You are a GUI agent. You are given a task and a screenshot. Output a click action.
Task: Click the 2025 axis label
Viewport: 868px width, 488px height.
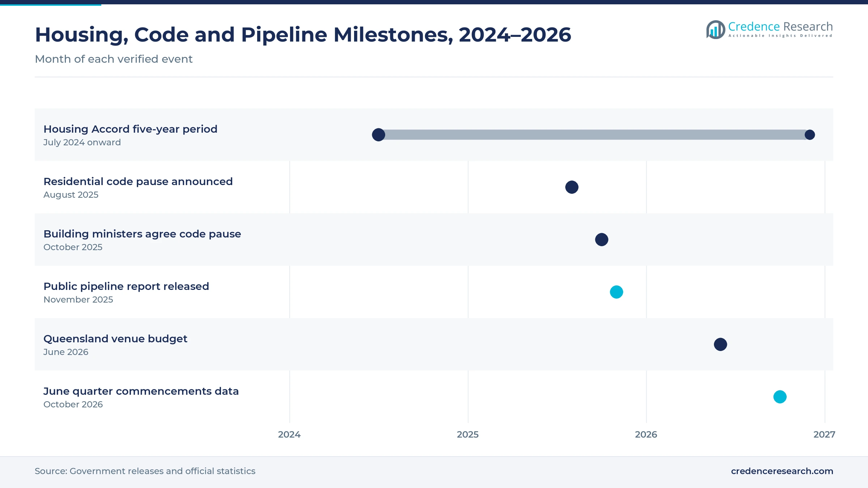click(x=468, y=435)
